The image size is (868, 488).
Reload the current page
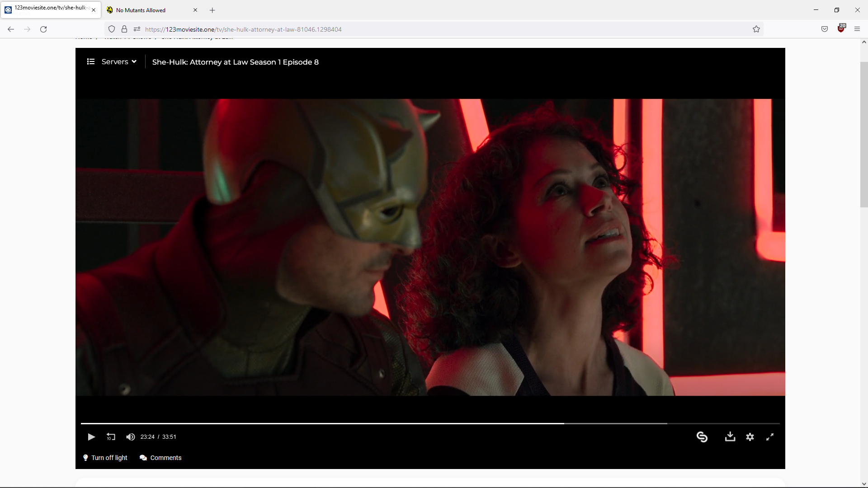(x=43, y=29)
